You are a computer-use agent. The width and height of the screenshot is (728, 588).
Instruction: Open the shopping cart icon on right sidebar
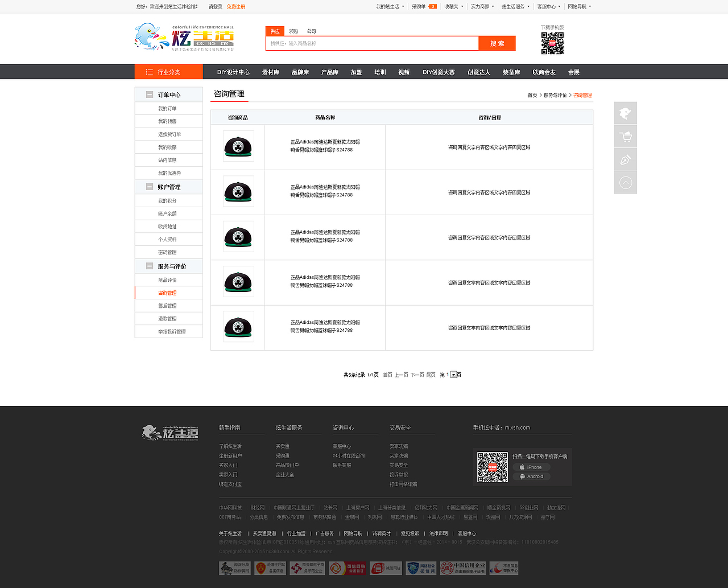pos(625,136)
